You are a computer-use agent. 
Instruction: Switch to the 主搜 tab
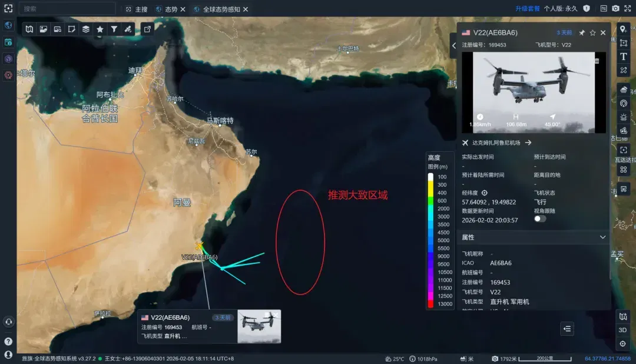point(137,9)
